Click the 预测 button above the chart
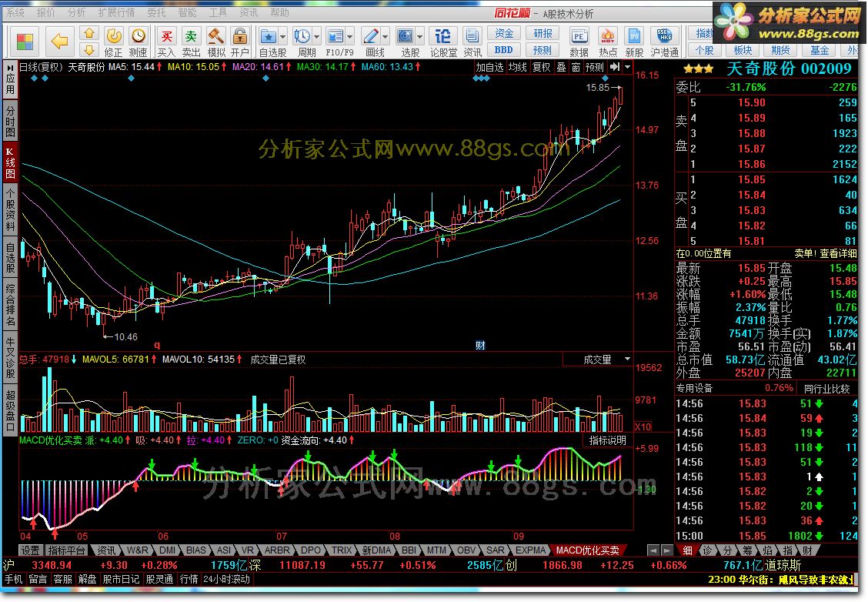Image resolution: width=868 pixels, height=602 pixels. click(595, 67)
